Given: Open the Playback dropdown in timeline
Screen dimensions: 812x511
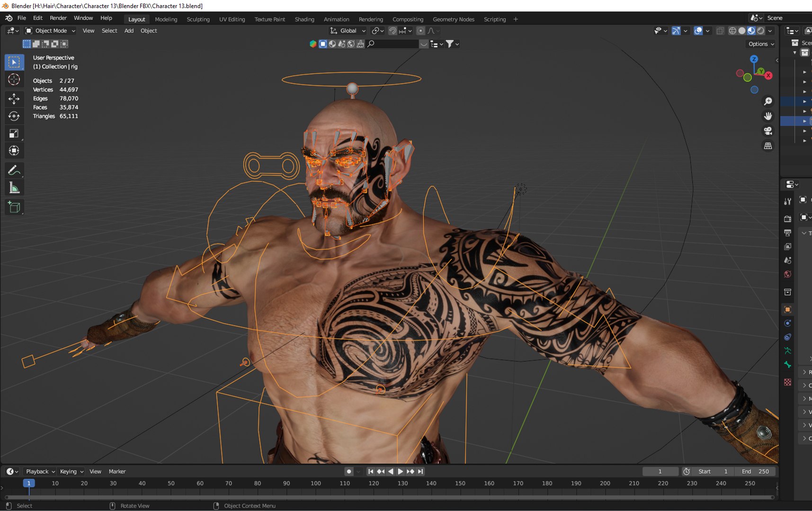Looking at the screenshot, I should (x=40, y=471).
